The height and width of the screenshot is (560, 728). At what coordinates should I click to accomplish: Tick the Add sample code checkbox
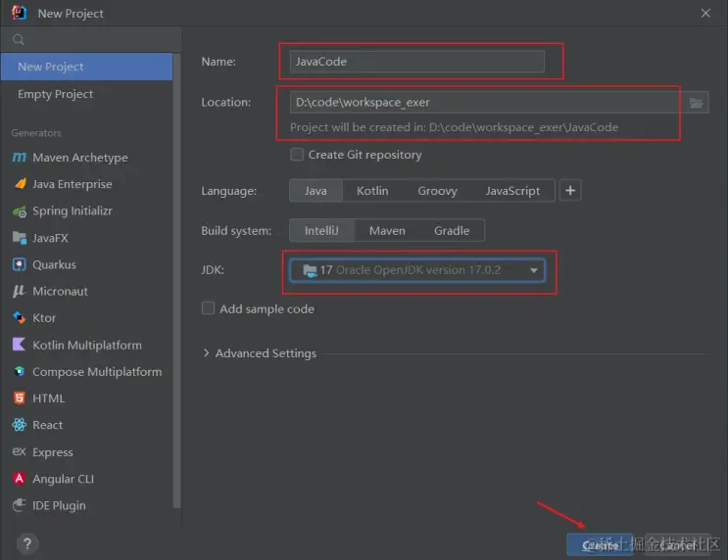pos(208,308)
